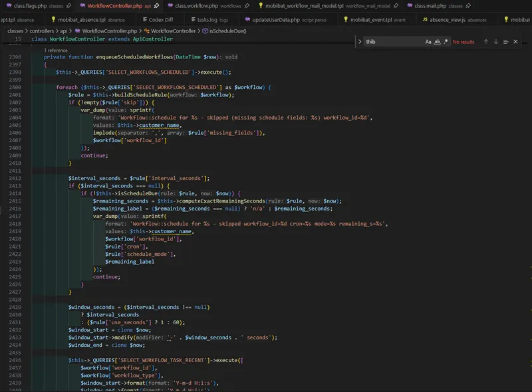Unpin the mobibat_workflow_mail_model.tpl tab

(x=396, y=6)
